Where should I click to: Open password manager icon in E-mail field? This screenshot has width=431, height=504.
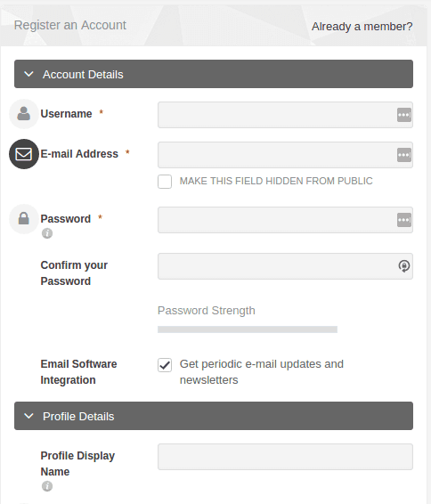pos(404,155)
